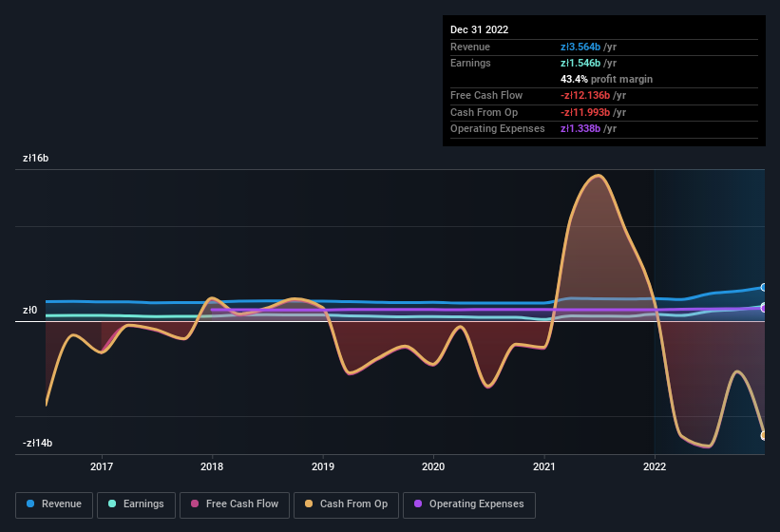The height and width of the screenshot is (532, 780).
Task: Toggle the Revenue legend series
Action: pyautogui.click(x=54, y=504)
